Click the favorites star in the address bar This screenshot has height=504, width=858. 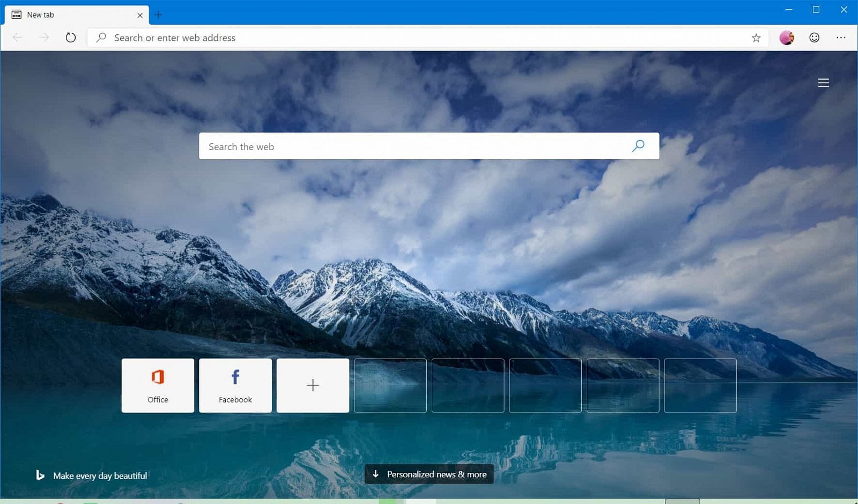click(756, 38)
